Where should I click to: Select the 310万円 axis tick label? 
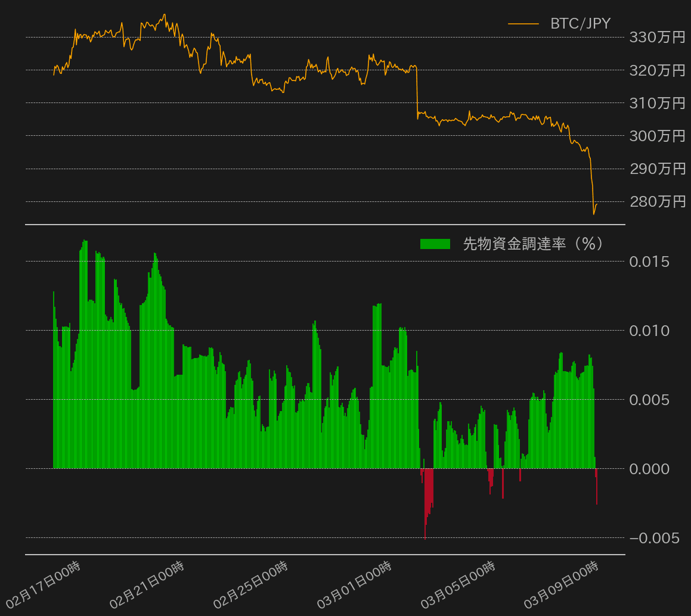[x=657, y=104]
